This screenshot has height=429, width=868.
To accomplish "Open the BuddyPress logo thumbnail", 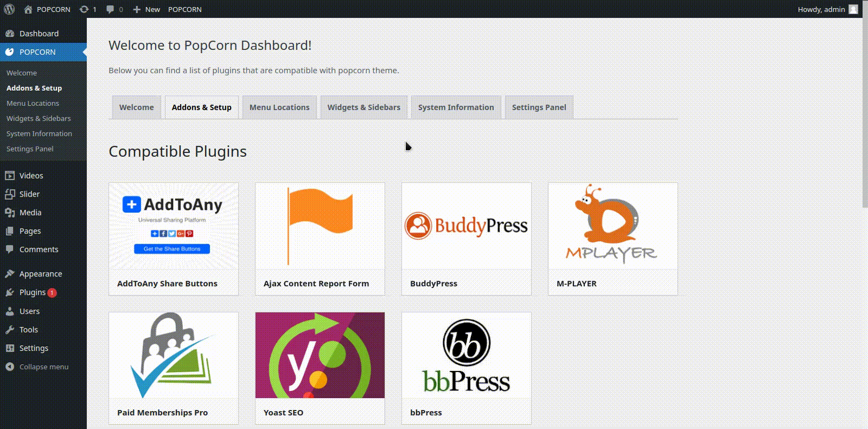I will pos(467,226).
